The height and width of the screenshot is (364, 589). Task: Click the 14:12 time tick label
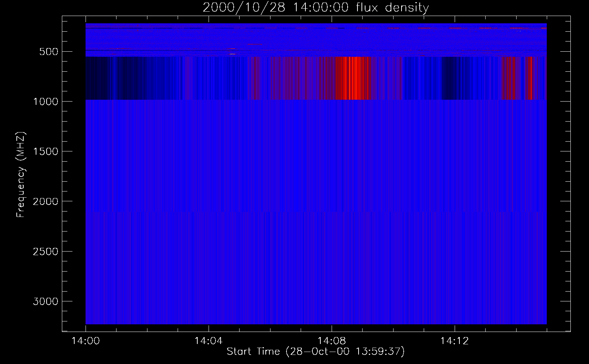[455, 341]
